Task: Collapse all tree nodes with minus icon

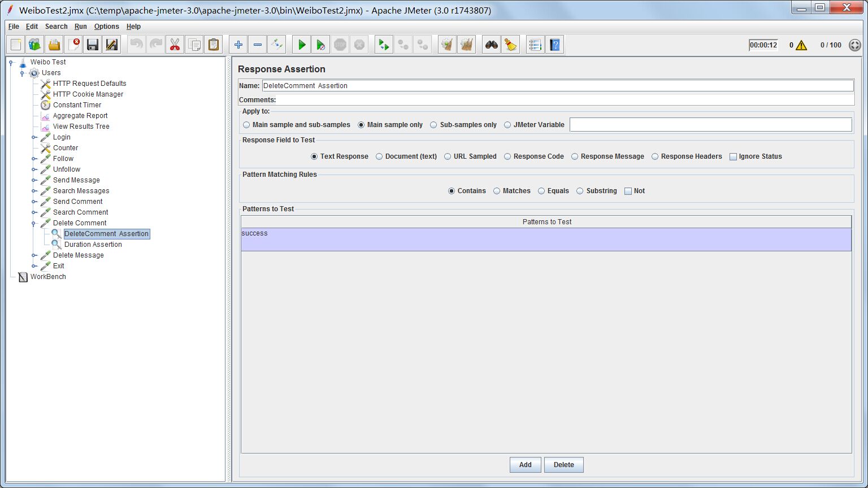Action: 258,45
